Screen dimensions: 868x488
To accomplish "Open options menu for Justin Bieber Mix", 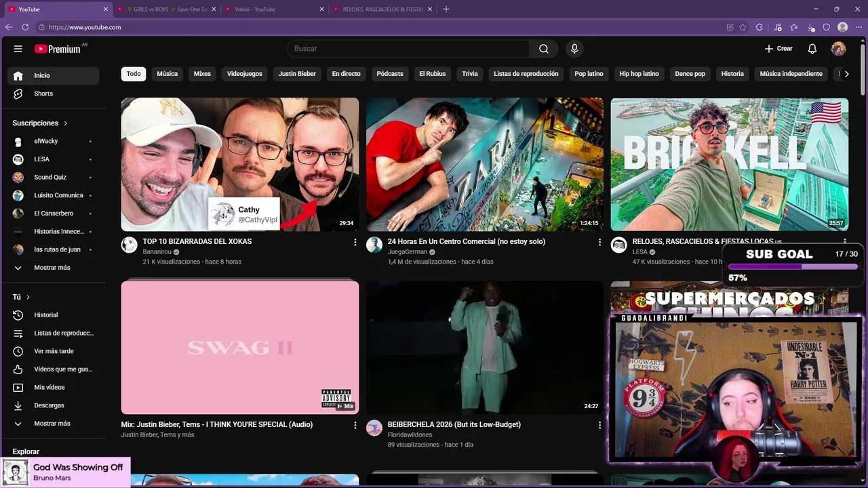I will [x=355, y=425].
